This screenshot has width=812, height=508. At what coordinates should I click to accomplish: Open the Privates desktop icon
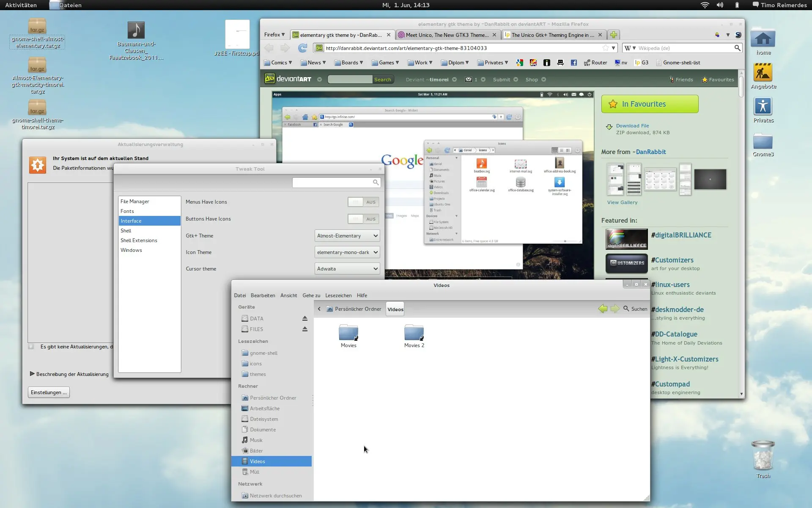click(x=763, y=110)
